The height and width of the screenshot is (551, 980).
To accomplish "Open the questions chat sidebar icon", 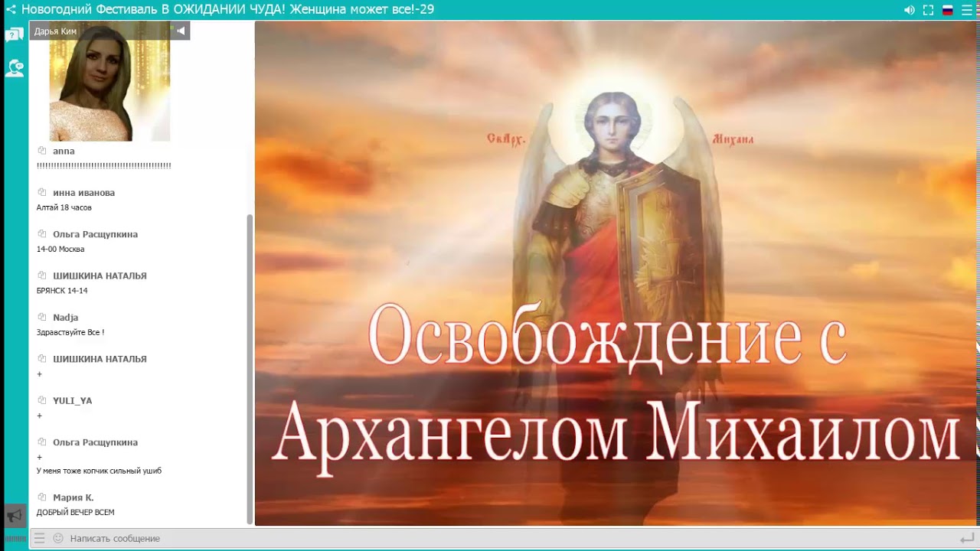I will (x=15, y=35).
